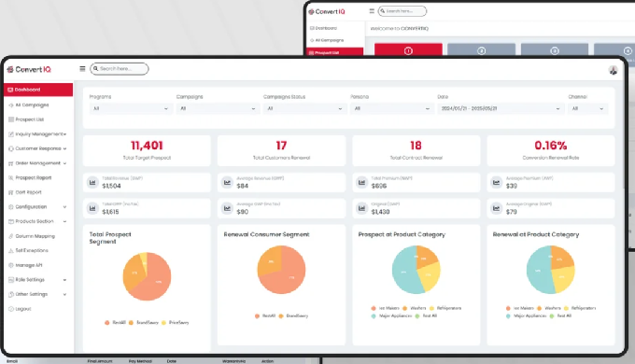Toggle Major Appliances legend in Renewal at Product Category
635x364 pixels.
(526, 315)
